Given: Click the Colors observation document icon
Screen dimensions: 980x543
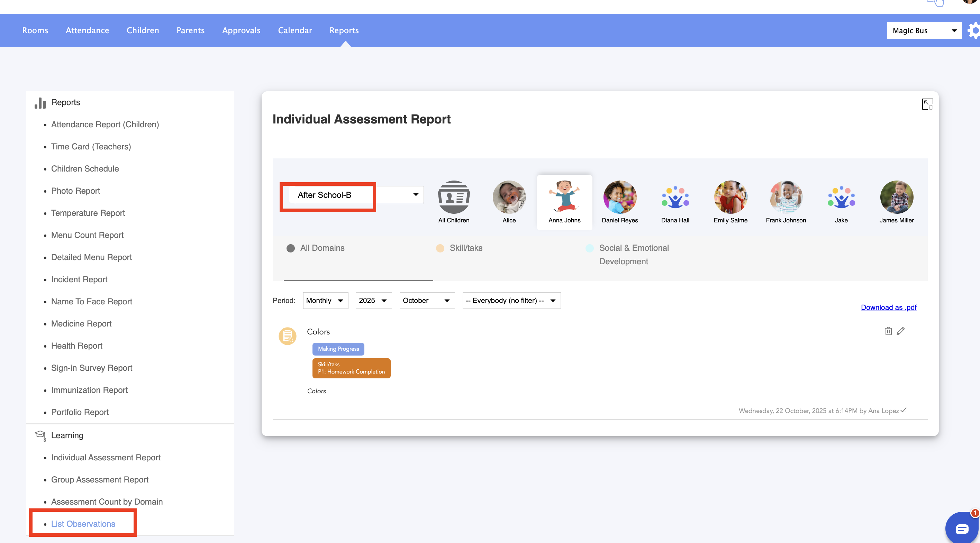Looking at the screenshot, I should point(287,336).
